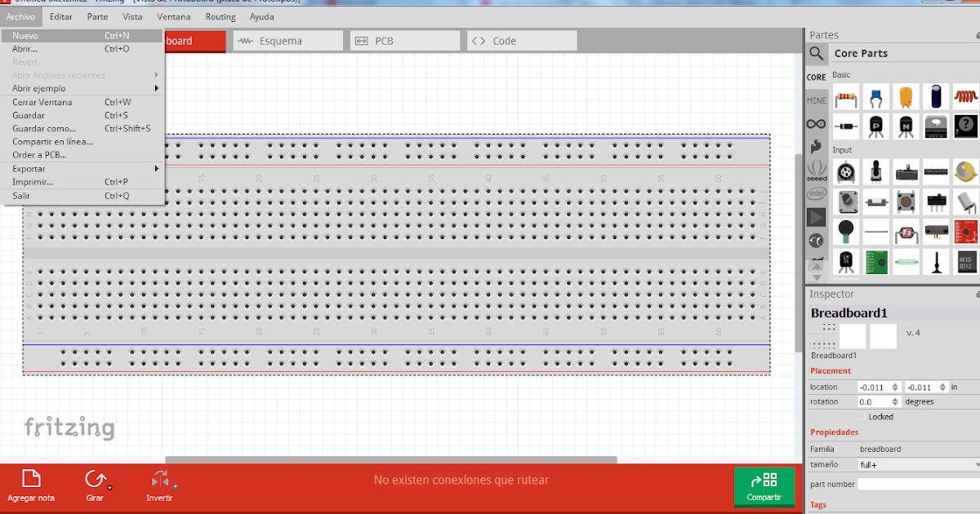Pick the blue ceramic capacitor part

876,98
